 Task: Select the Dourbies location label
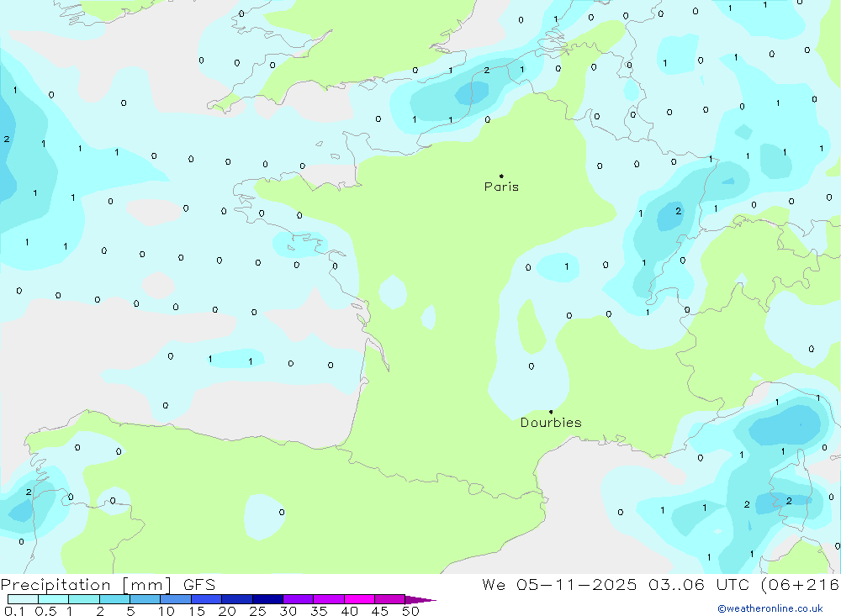click(x=551, y=423)
